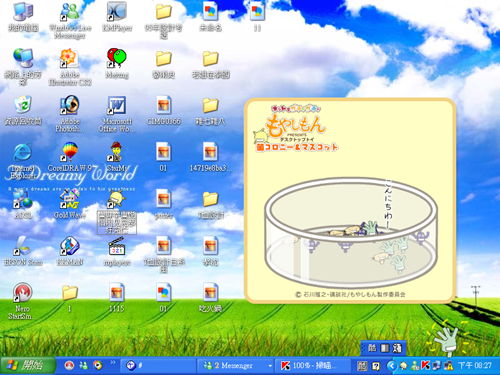Select the 吃火鍋 image file
This screenshot has height=375, width=500.
[x=210, y=297]
